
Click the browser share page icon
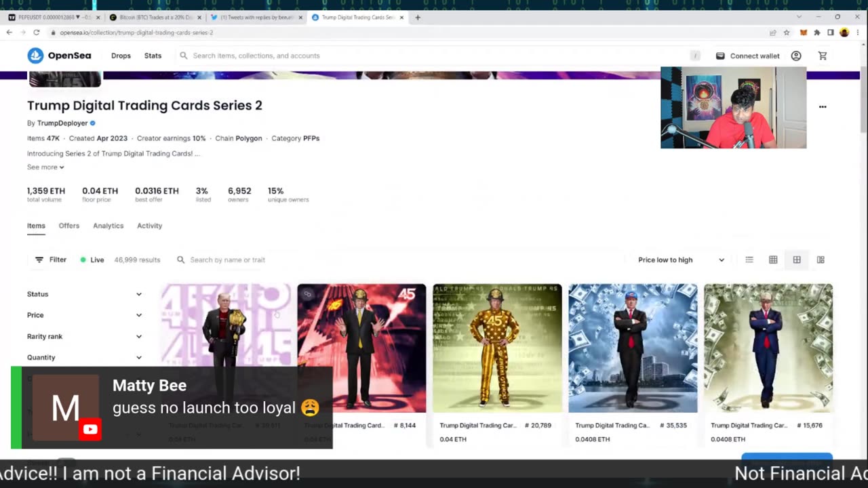coord(772,33)
